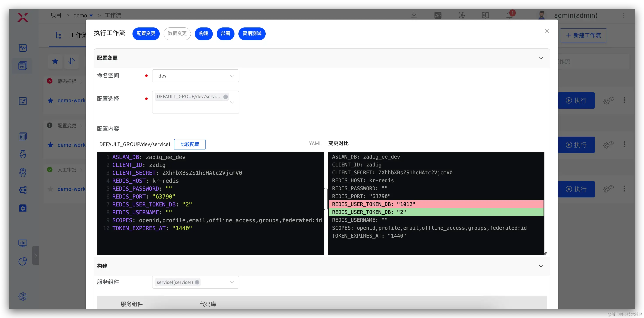Remove the service1(service1) component tag
The height and width of the screenshot is (318, 644).
pos(197,282)
